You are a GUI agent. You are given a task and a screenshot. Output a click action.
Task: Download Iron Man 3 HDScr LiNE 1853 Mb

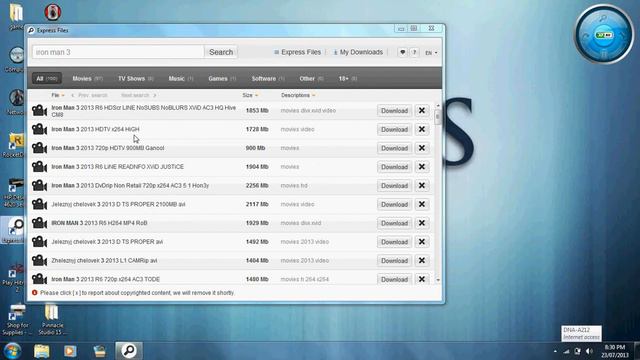(394, 111)
